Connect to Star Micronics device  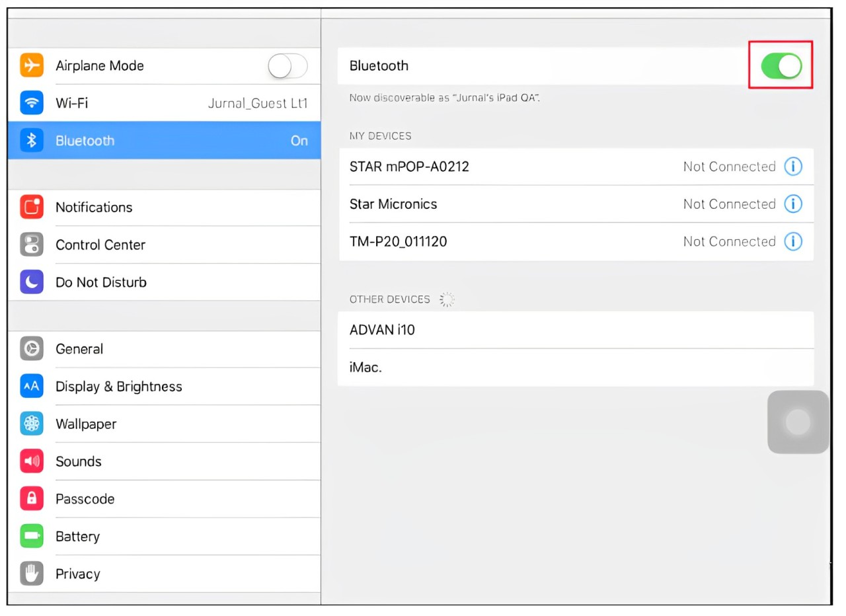pos(576,204)
